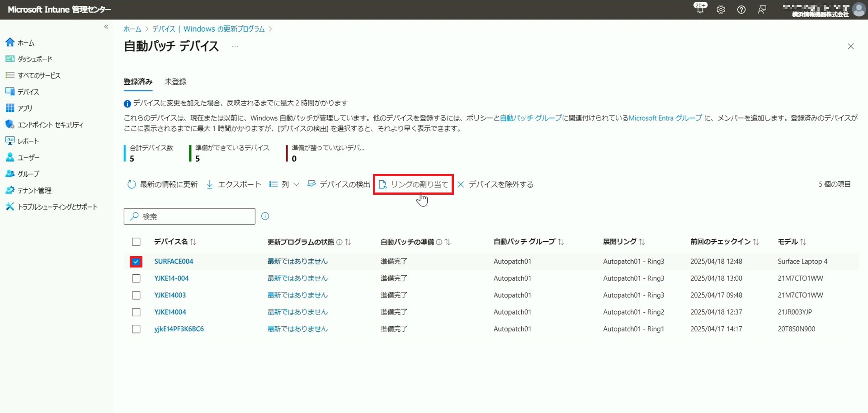
Task: Open the account avatar in header
Action: tap(859, 9)
